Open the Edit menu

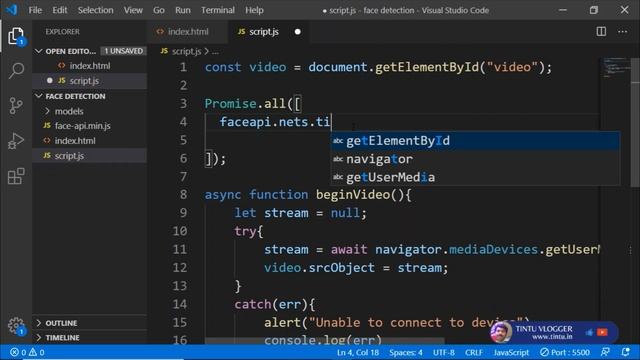60,10
